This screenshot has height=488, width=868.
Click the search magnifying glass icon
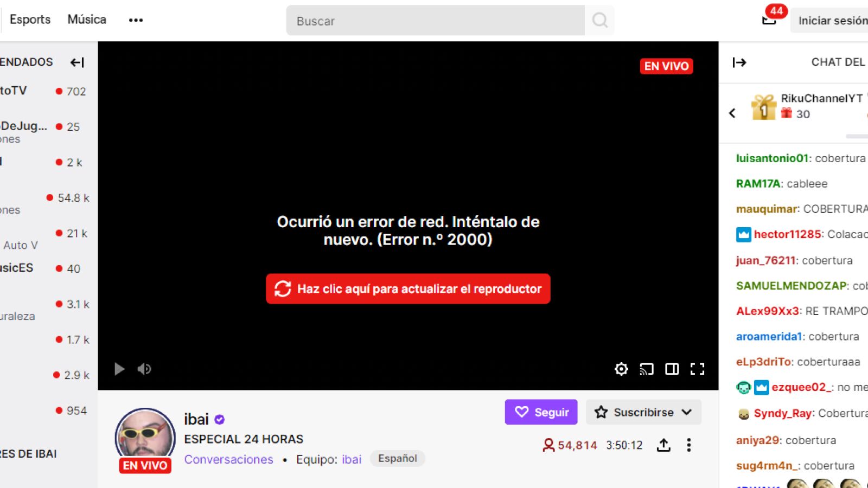tap(599, 21)
